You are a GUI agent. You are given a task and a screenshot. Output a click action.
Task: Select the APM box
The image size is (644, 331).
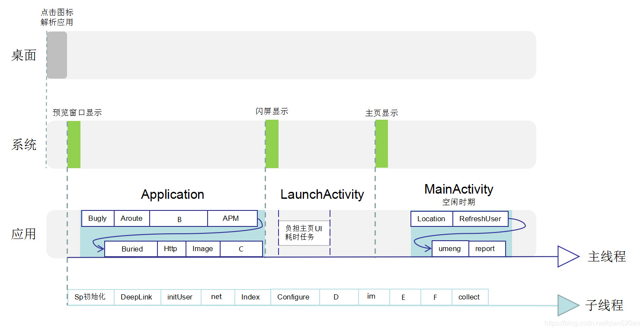[232, 218]
